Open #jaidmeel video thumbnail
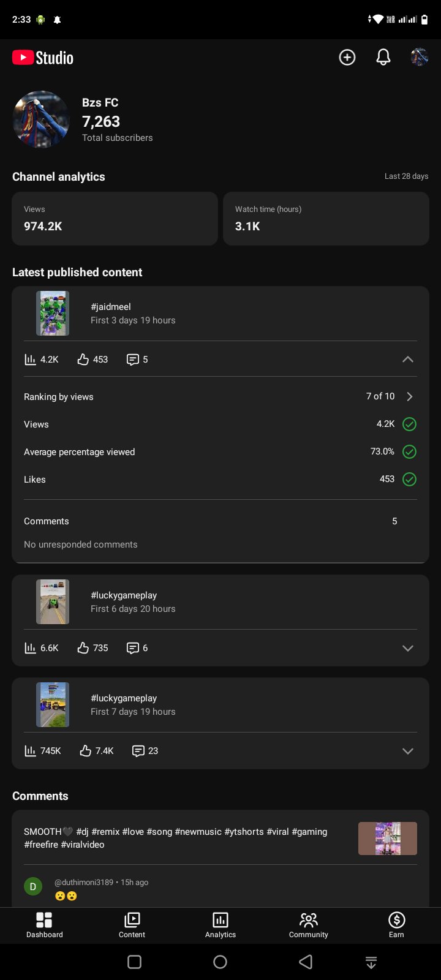 [x=53, y=313]
